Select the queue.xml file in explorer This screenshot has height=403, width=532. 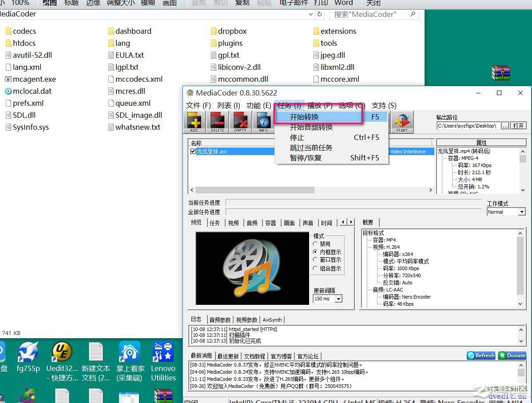(x=129, y=103)
